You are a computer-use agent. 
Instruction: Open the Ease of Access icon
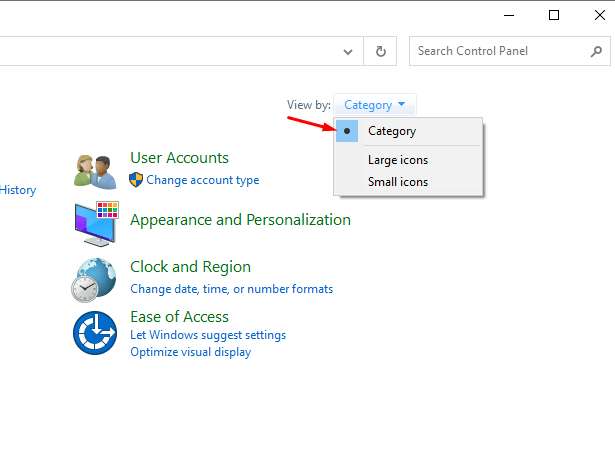(95, 333)
